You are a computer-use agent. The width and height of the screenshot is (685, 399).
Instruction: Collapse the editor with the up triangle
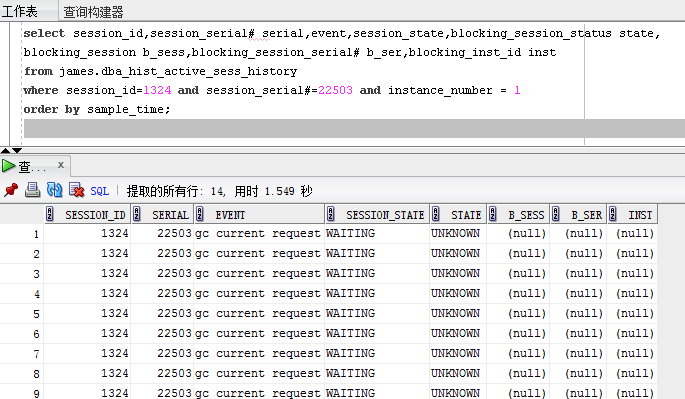[5, 150]
